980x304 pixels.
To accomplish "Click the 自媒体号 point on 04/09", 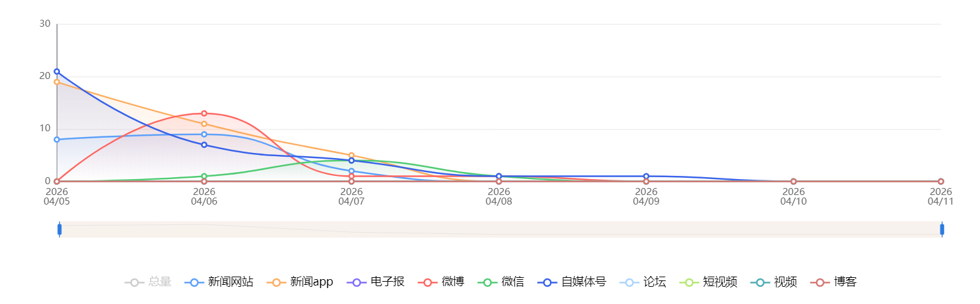I will pyautogui.click(x=646, y=177).
